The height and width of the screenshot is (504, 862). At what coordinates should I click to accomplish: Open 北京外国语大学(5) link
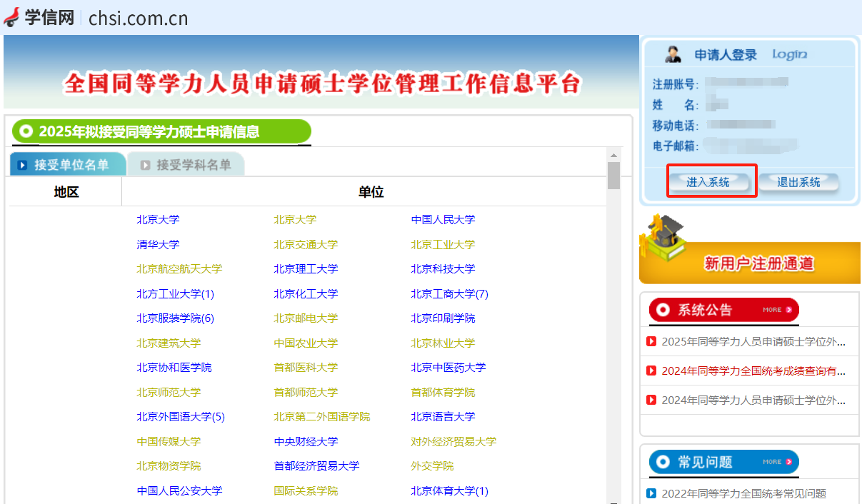tap(181, 417)
